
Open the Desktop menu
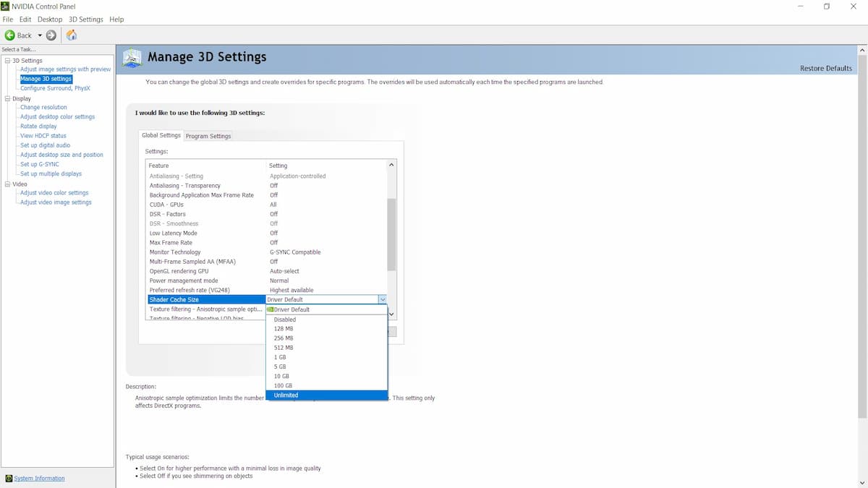(x=50, y=20)
